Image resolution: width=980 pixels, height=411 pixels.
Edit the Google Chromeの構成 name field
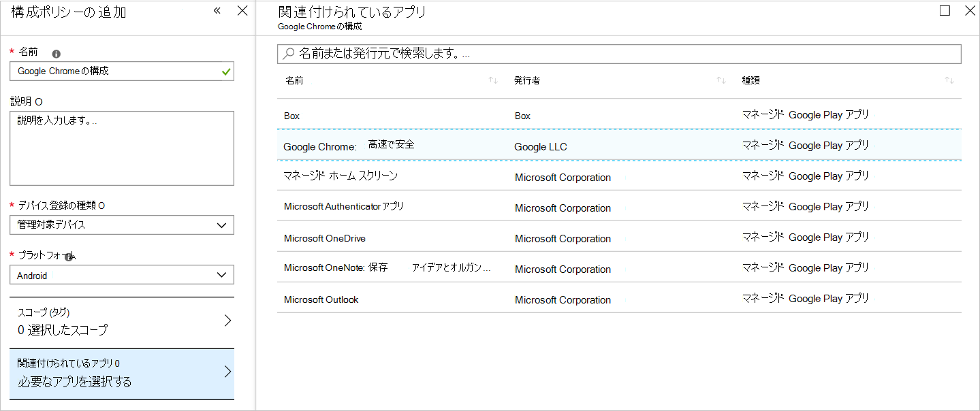(122, 71)
